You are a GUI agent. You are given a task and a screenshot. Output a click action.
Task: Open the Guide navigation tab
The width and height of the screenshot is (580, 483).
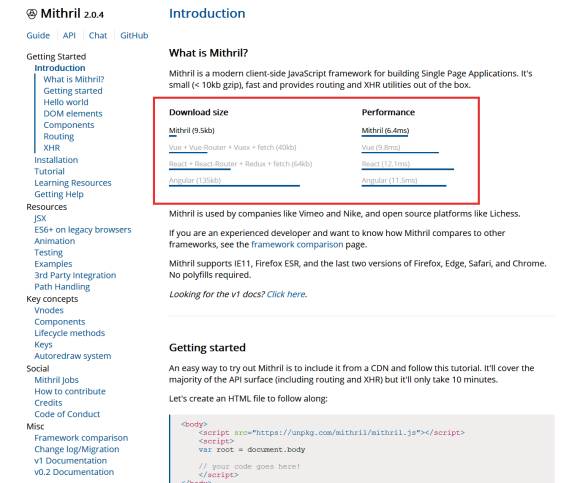pos(38,36)
